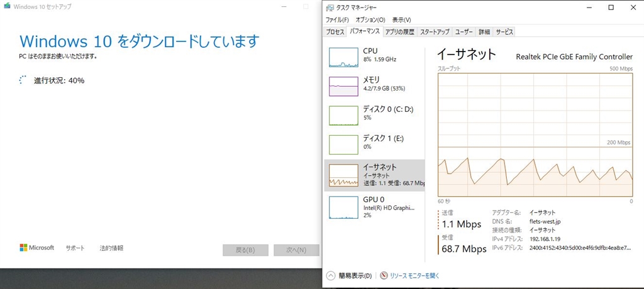Select the メモリ mini graph thumbnail

344,86
